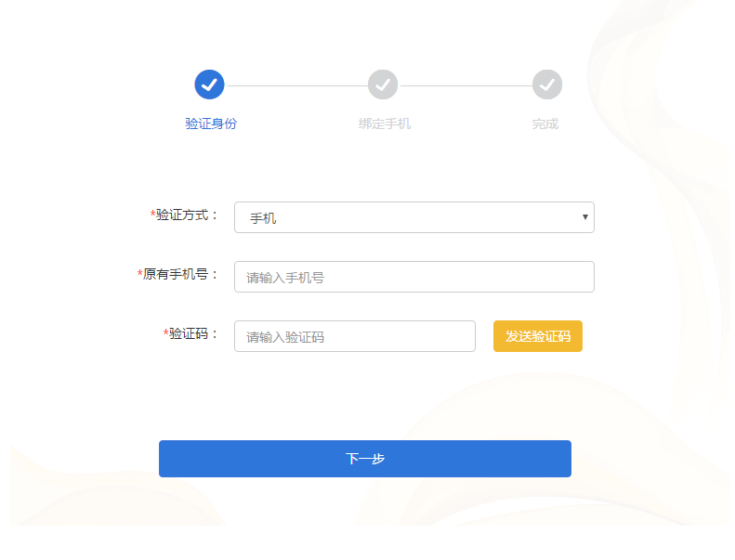Click the blue 下一步 button
Screen dimensions: 735x560
click(365, 459)
